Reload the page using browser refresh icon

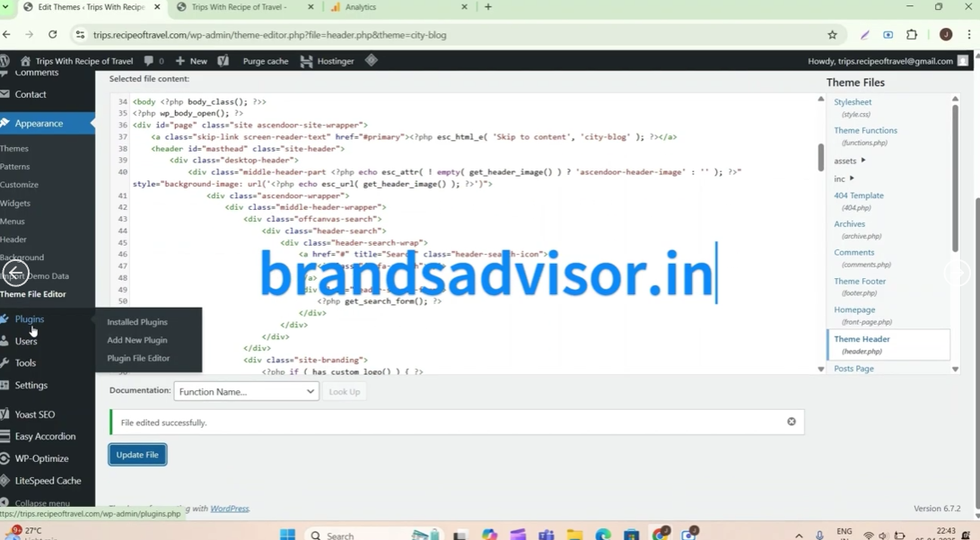53,35
